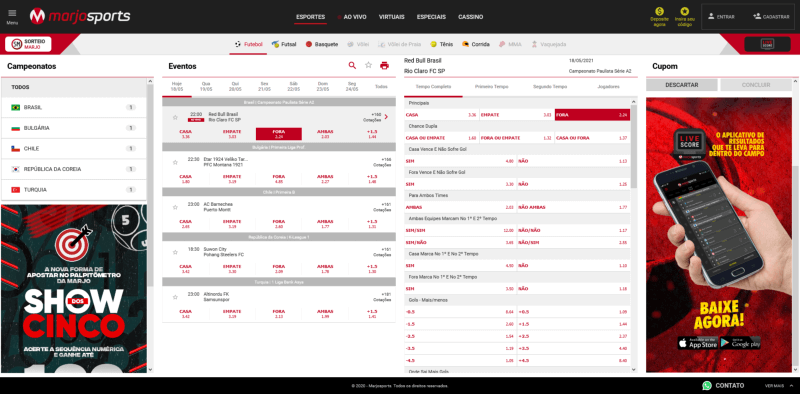
Task: Click the favorites star icon beside the search
Action: [x=368, y=65]
